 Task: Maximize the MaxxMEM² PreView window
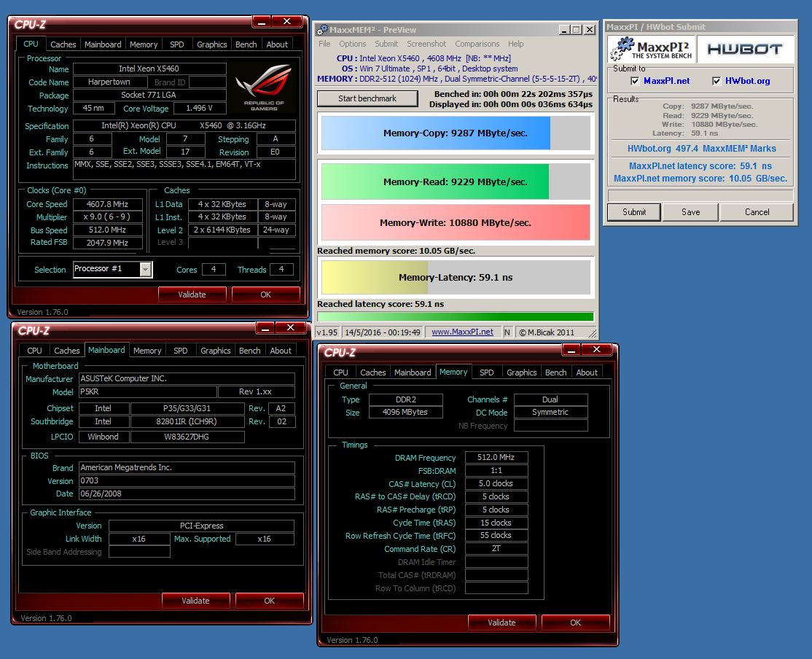577,30
